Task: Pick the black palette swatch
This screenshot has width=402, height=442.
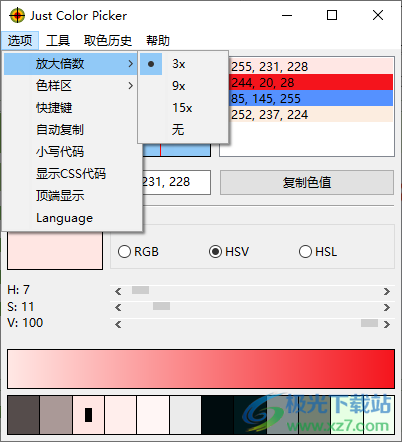Action: 218,415
